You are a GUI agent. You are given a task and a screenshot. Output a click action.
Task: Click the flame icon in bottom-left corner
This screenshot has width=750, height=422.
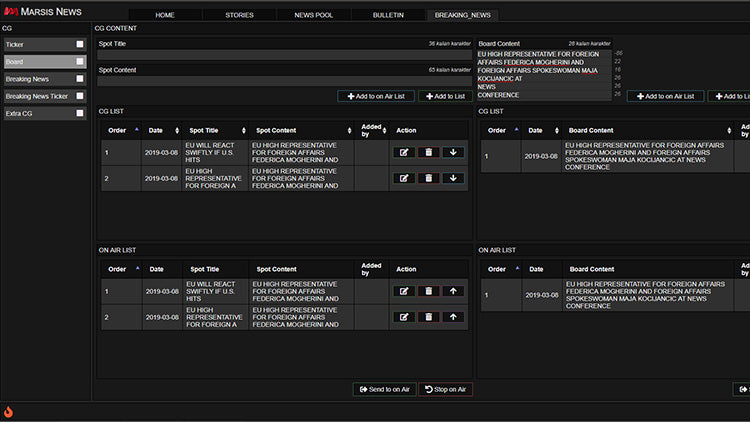click(x=8, y=411)
